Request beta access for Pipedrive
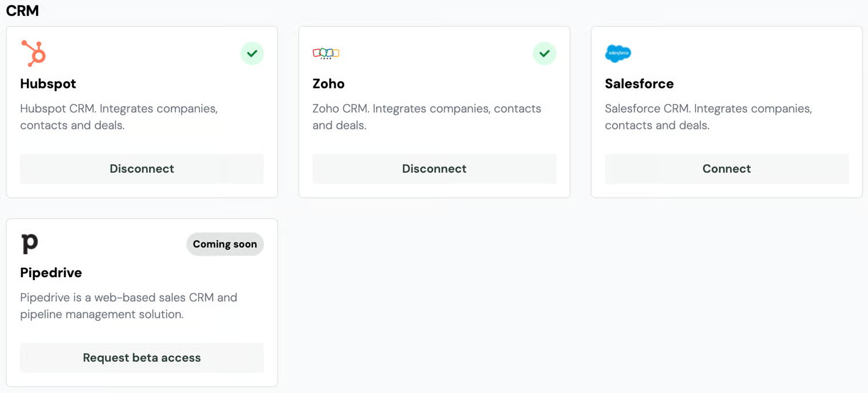 click(142, 358)
